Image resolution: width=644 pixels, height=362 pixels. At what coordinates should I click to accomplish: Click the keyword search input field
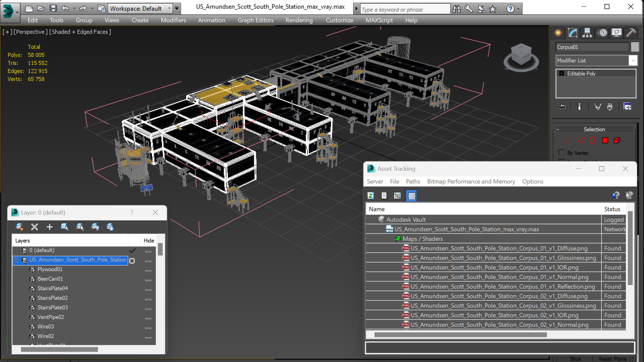pos(405,9)
